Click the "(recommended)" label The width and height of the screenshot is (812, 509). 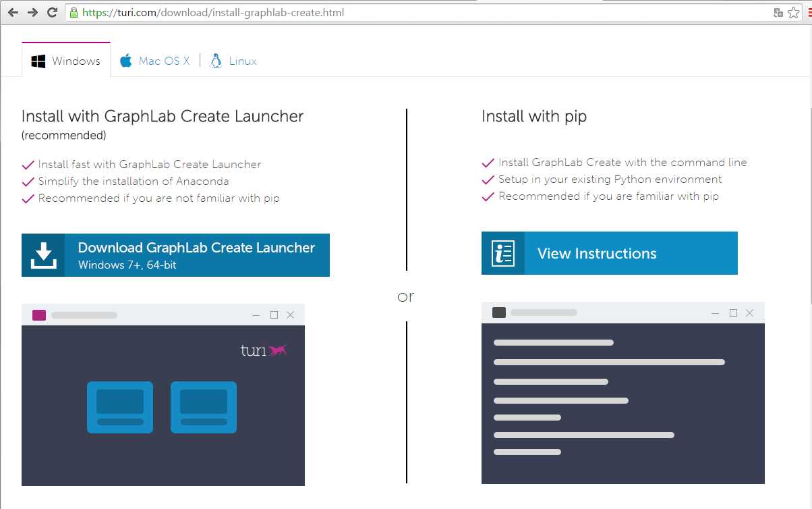(64, 135)
